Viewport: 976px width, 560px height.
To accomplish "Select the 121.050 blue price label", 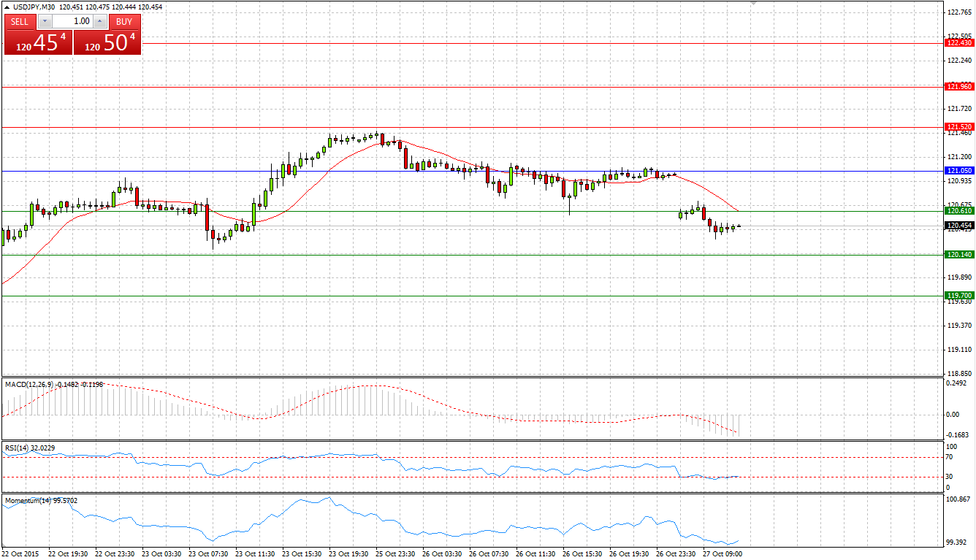I will (x=959, y=171).
